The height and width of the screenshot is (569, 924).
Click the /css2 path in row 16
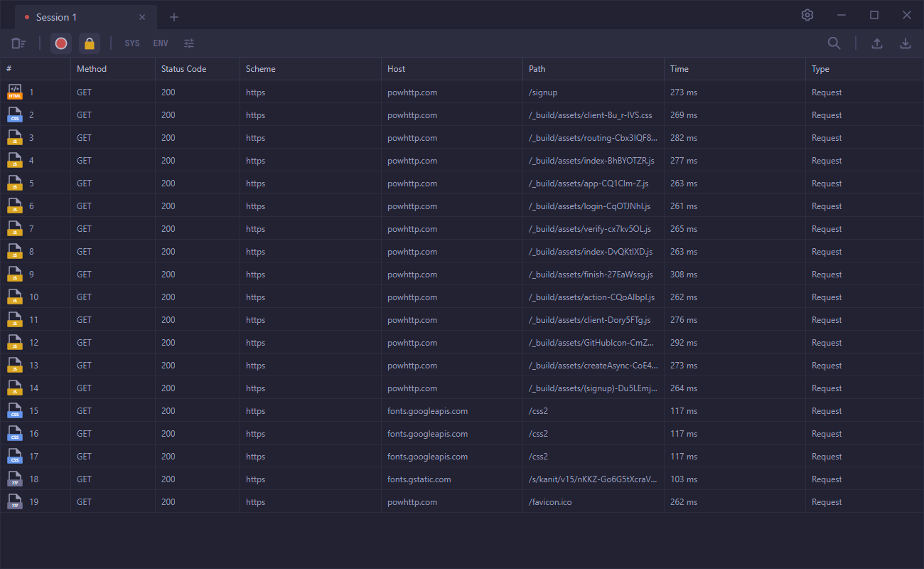[x=538, y=434]
